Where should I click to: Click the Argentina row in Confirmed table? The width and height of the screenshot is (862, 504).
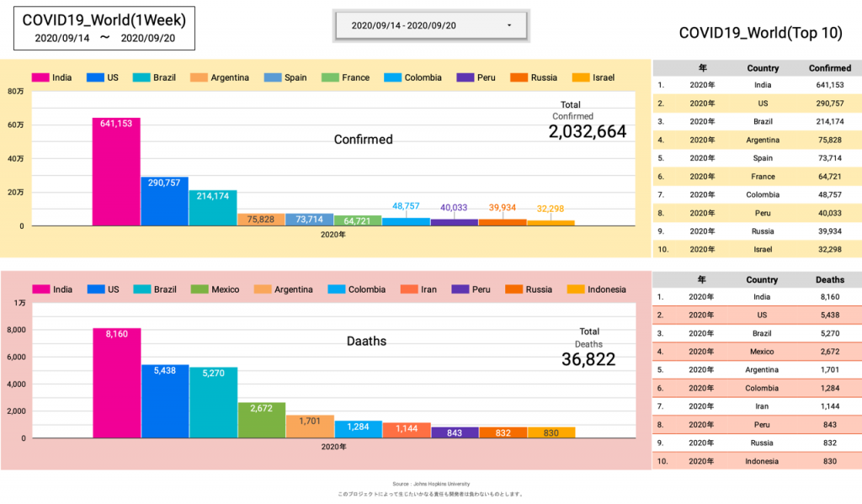coord(757,140)
